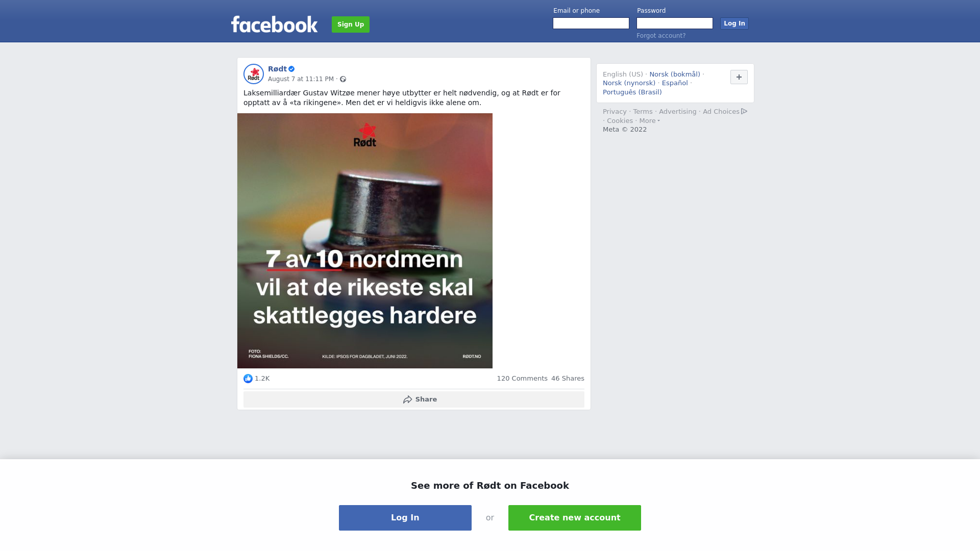Click the plus button for more languages
The width and height of the screenshot is (980, 551).
click(x=739, y=77)
